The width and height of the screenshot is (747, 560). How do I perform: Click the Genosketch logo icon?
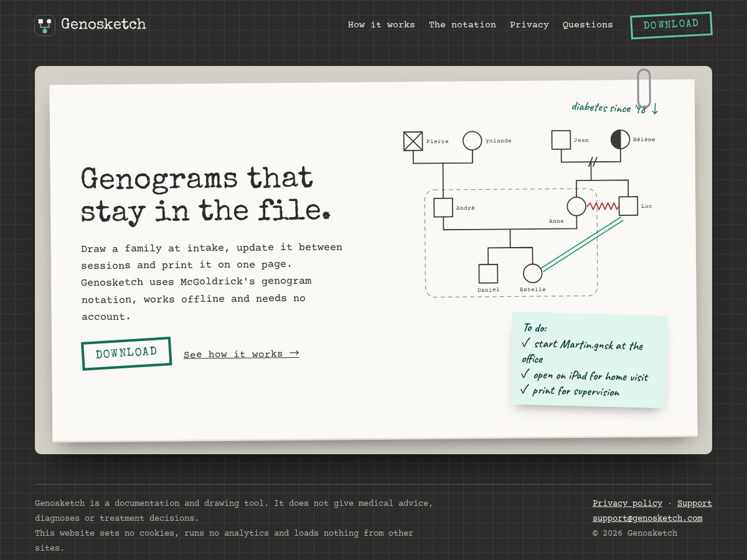(x=45, y=25)
